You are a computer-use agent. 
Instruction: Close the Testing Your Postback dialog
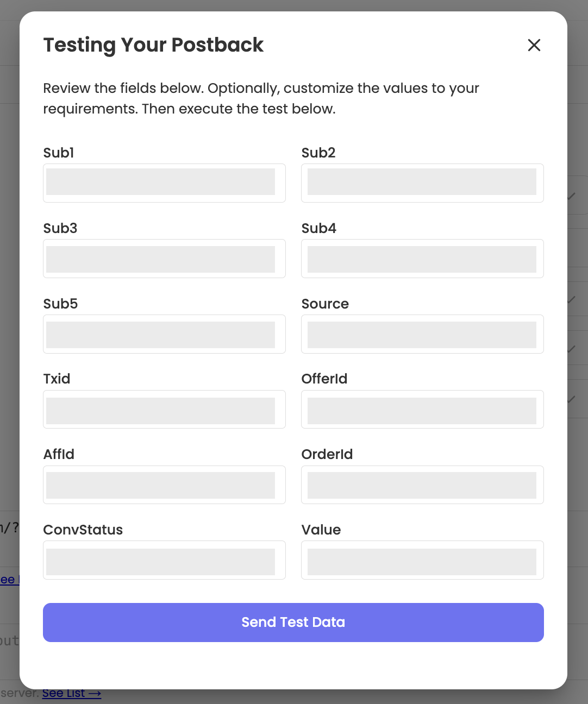[x=534, y=45]
